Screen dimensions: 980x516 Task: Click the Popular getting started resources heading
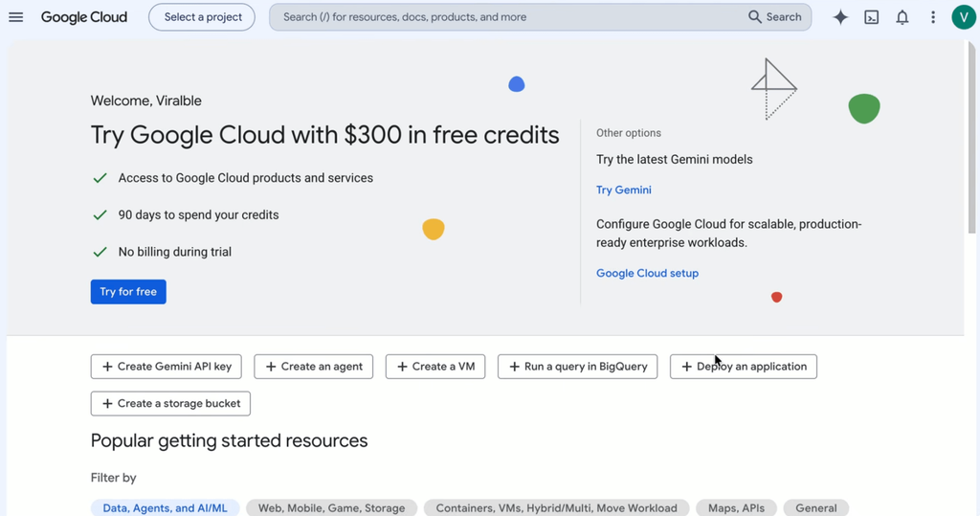click(x=229, y=441)
